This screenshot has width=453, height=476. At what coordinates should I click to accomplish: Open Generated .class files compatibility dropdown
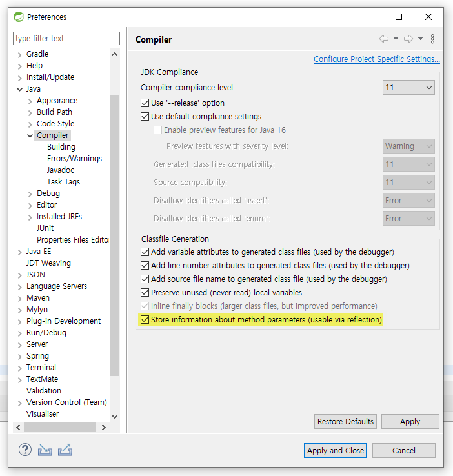tap(408, 164)
